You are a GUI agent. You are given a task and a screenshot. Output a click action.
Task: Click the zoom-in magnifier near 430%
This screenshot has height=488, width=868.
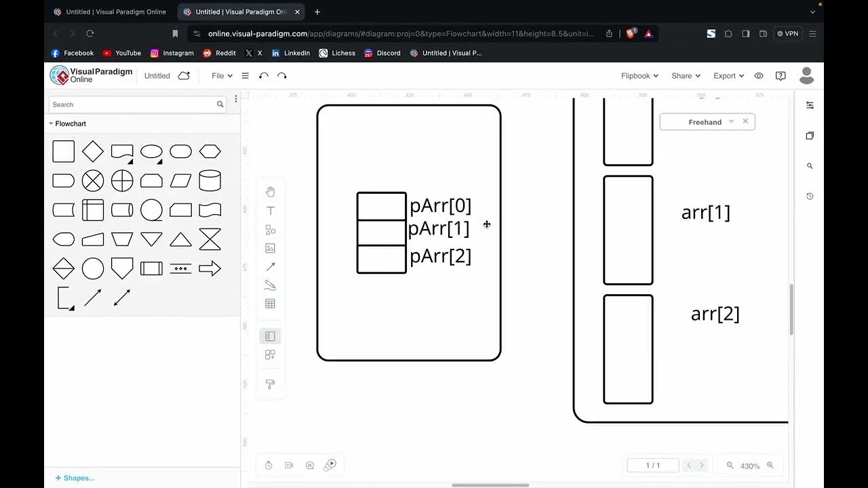(x=770, y=466)
